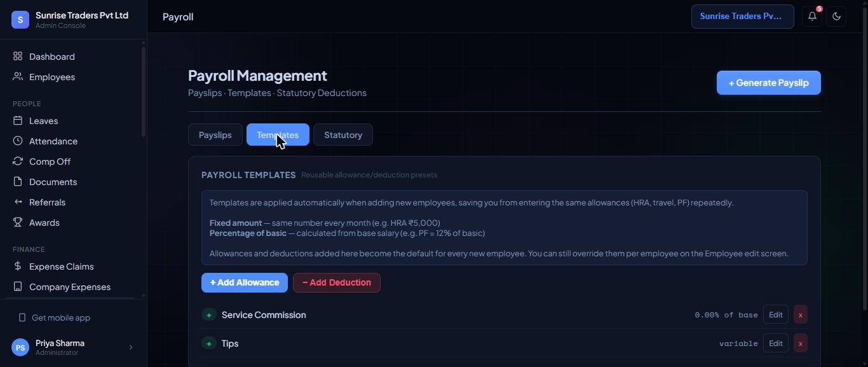
Task: Edit the Service Commission template
Action: point(776,315)
